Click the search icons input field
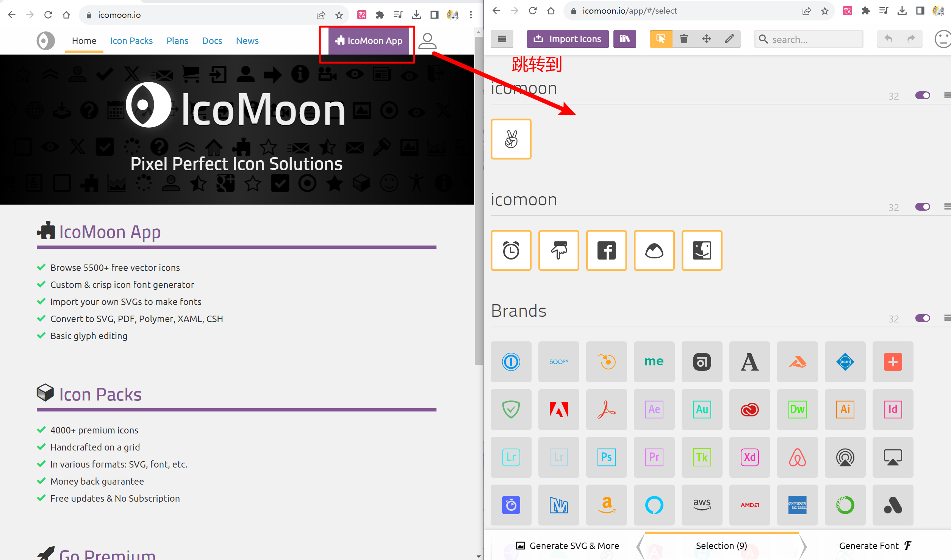The width and height of the screenshot is (951, 560). pyautogui.click(x=809, y=39)
